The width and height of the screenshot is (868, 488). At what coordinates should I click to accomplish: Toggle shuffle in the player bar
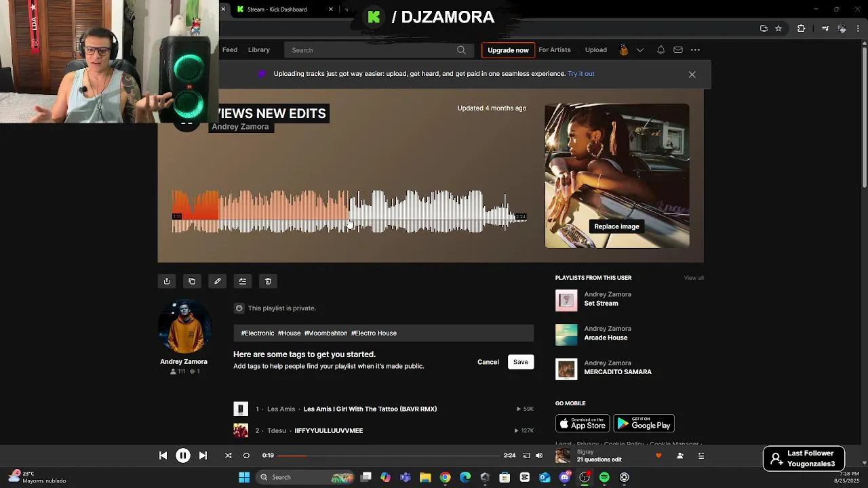pos(229,455)
